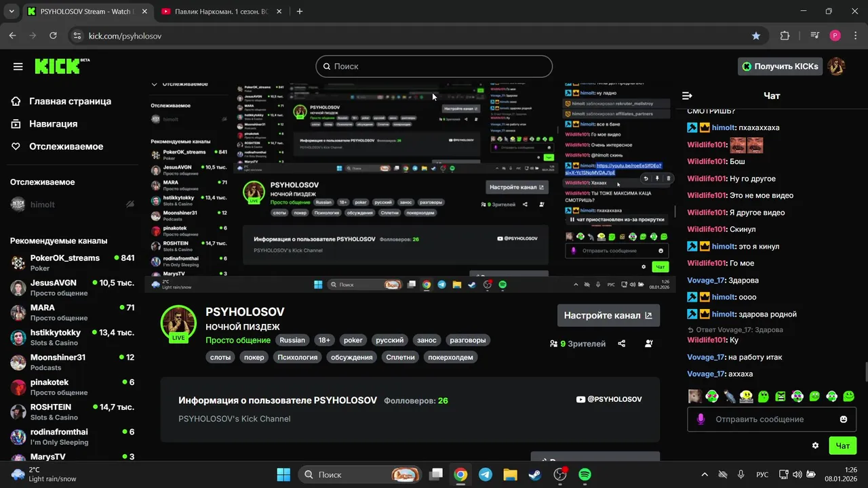Click the Kick Поиск search field
868x488 pixels.
coord(434,66)
